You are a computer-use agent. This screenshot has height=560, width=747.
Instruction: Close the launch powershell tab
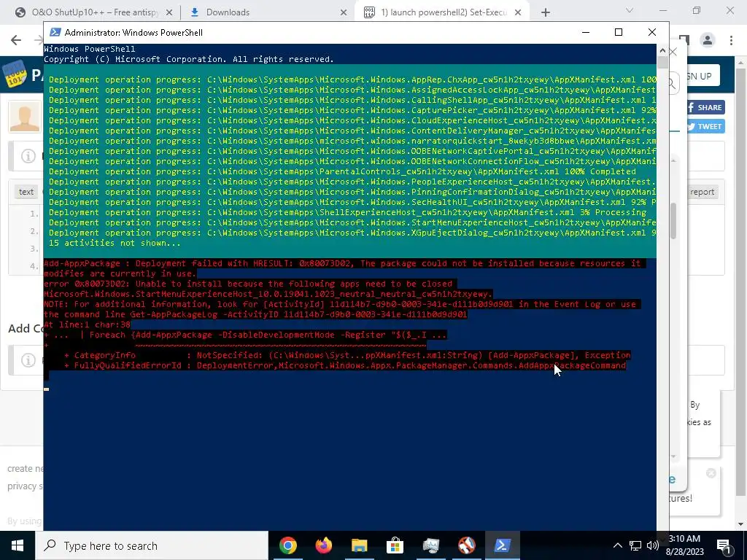519,13
